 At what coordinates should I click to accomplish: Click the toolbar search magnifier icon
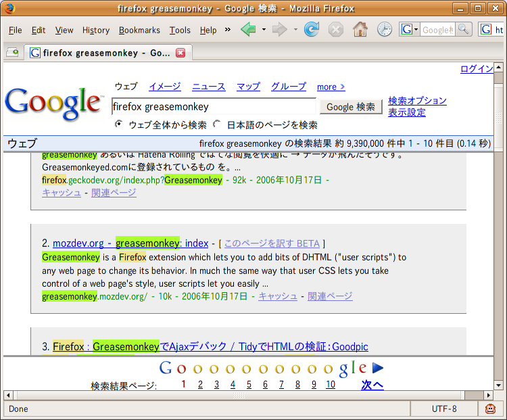[x=463, y=30]
